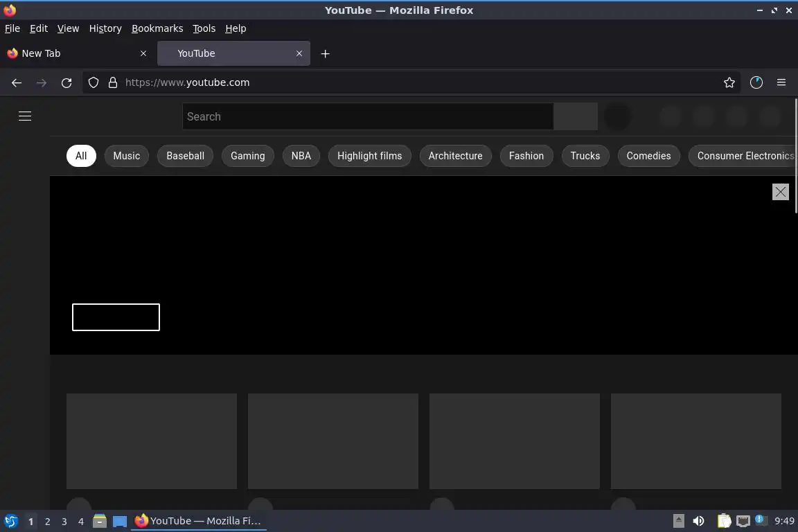Bookmark this page with the star icon
This screenshot has height=532, width=798.
[729, 82]
